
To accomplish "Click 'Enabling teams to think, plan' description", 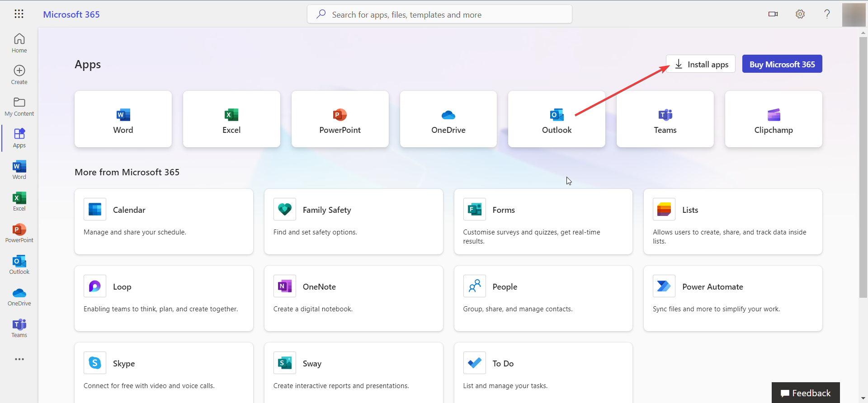I will pos(160,309).
